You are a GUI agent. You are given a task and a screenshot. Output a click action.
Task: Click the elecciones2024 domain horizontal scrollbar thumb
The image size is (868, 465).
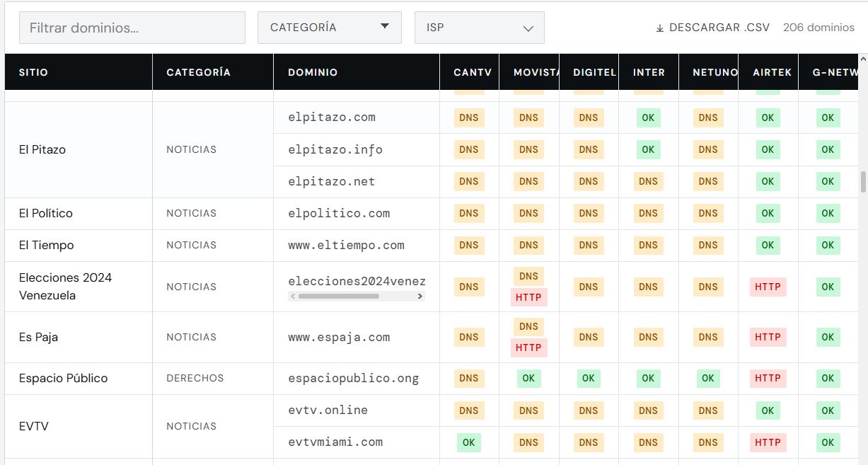(338, 297)
